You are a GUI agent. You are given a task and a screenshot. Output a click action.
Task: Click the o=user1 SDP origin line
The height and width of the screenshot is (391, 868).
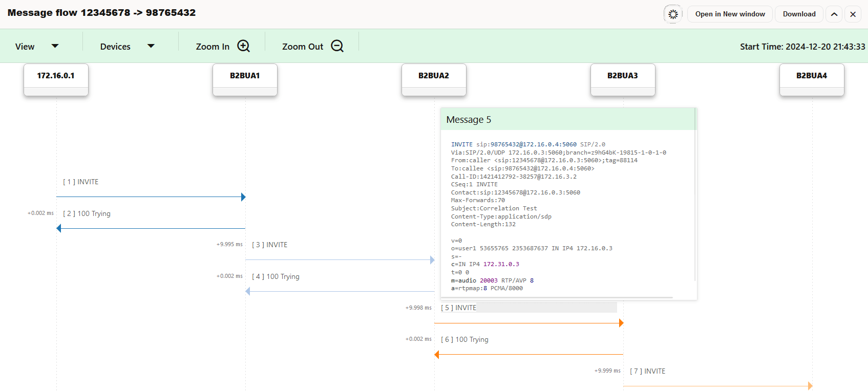click(532, 248)
